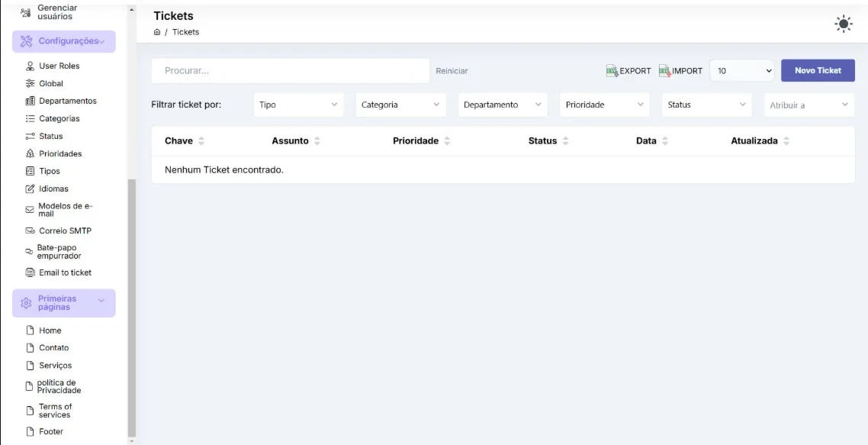Click the Prioridades sidebar icon

30,153
